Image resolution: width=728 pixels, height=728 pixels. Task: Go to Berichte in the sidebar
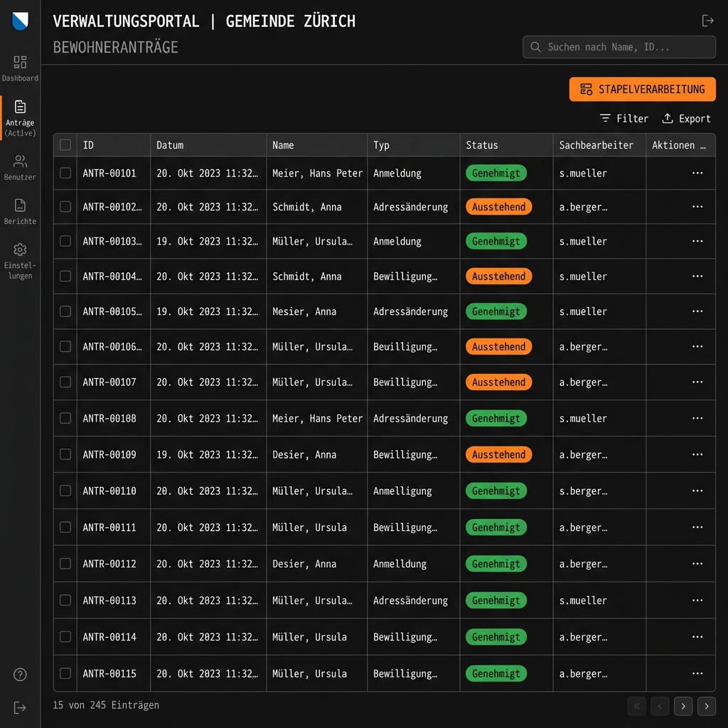(20, 206)
